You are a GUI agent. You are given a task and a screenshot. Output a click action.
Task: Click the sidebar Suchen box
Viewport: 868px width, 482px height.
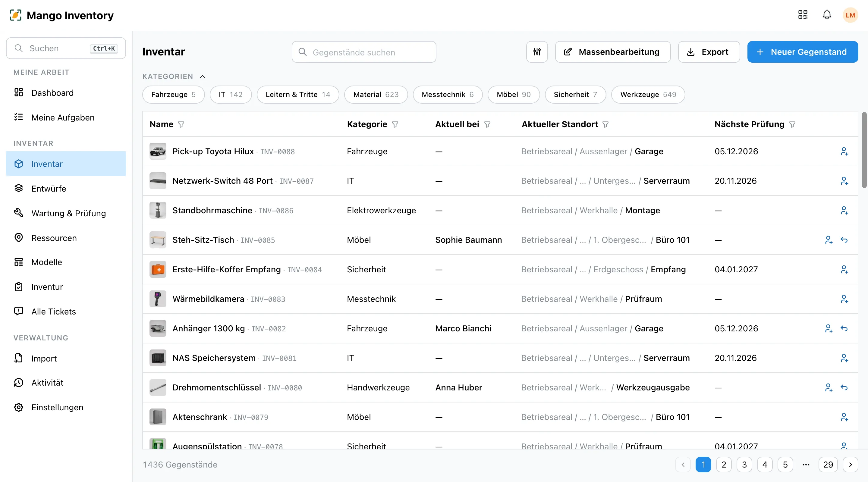[66, 49]
